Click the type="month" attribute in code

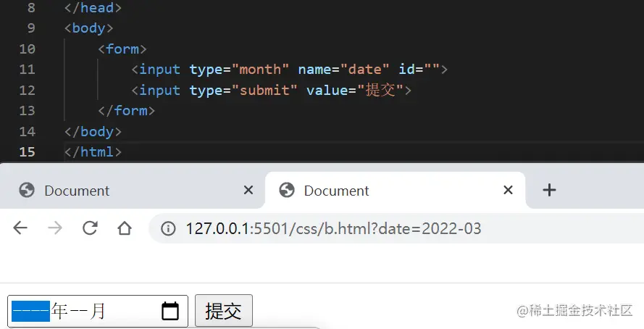pyautogui.click(x=239, y=70)
